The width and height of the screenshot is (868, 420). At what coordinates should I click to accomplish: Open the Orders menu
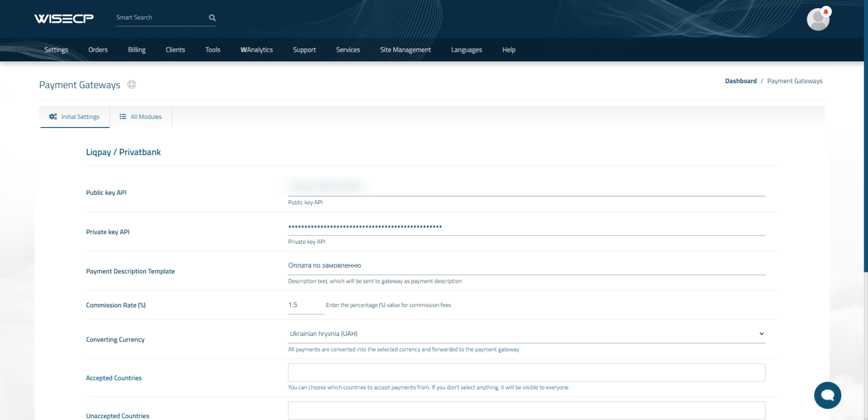(x=98, y=50)
